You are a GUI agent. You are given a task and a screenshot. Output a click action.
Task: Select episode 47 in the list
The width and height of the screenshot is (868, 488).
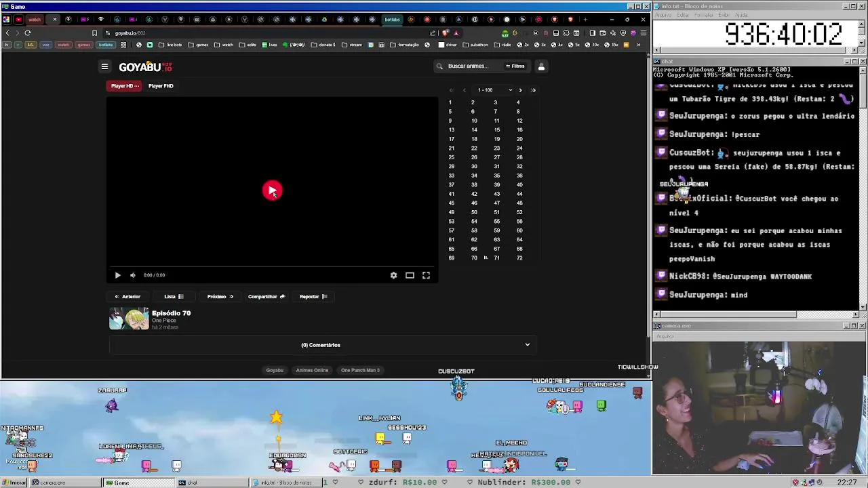point(496,203)
